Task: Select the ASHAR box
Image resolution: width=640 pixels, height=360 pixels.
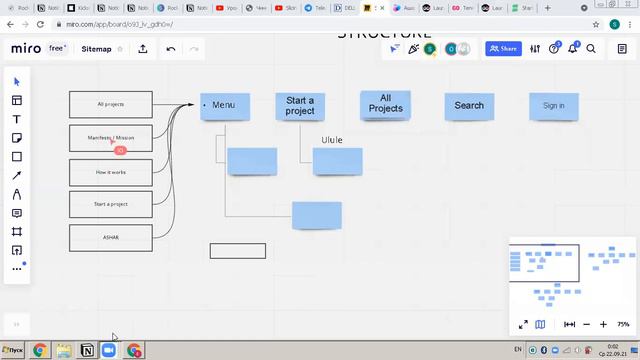Action: 111,238
